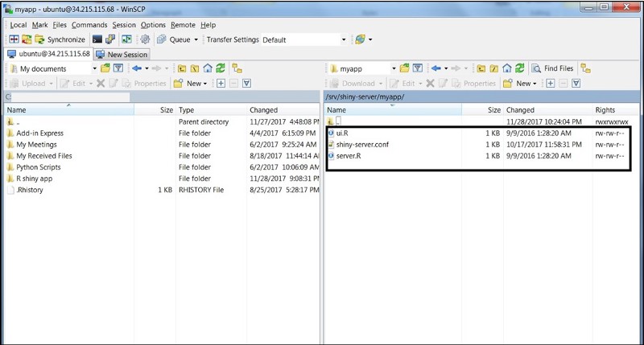
Task: Click Select Files plus icon in remote panel
Action: pos(549,83)
